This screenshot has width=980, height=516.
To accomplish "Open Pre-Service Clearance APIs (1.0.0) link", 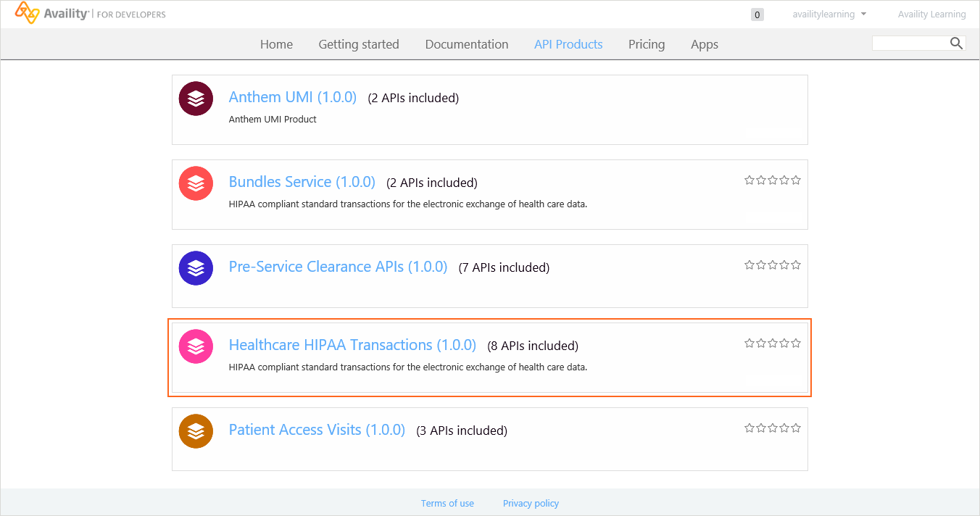I will [339, 267].
